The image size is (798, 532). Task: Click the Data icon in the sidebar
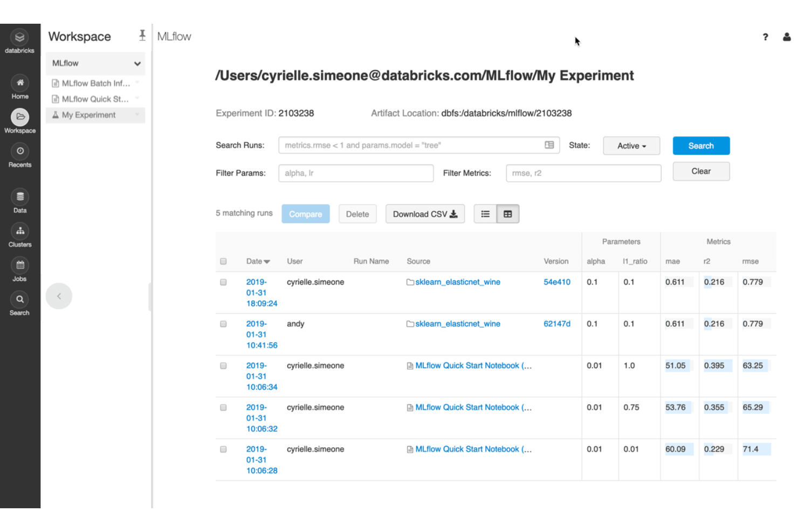(20, 196)
